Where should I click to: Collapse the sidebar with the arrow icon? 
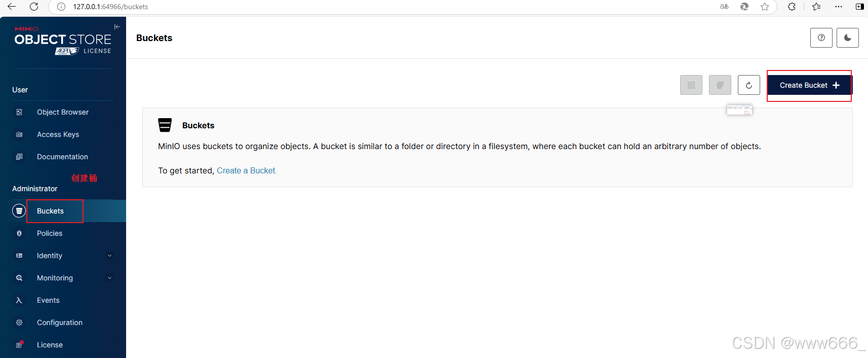coord(117,27)
